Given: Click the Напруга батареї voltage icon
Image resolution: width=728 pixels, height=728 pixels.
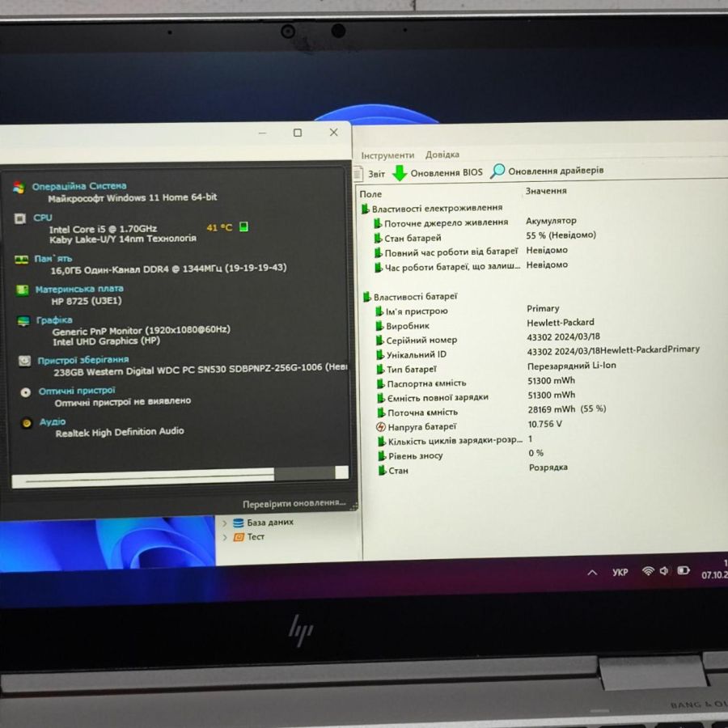Looking at the screenshot, I should (x=381, y=426).
